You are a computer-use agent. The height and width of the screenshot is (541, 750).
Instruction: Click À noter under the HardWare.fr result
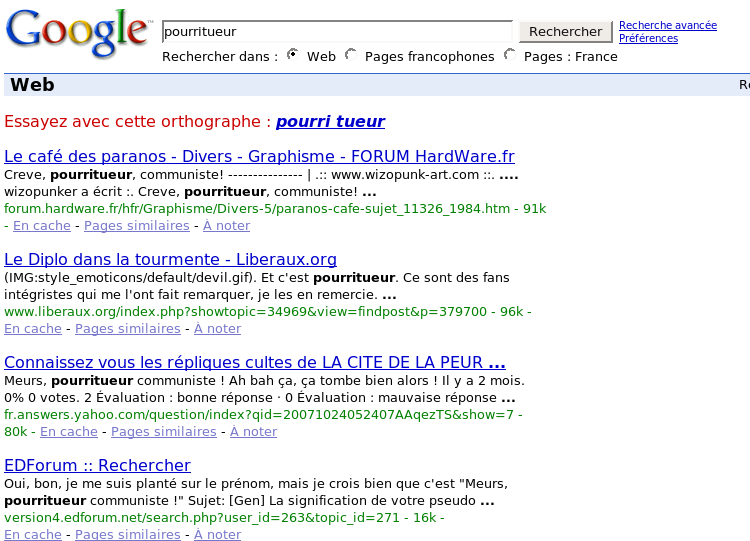tap(226, 225)
